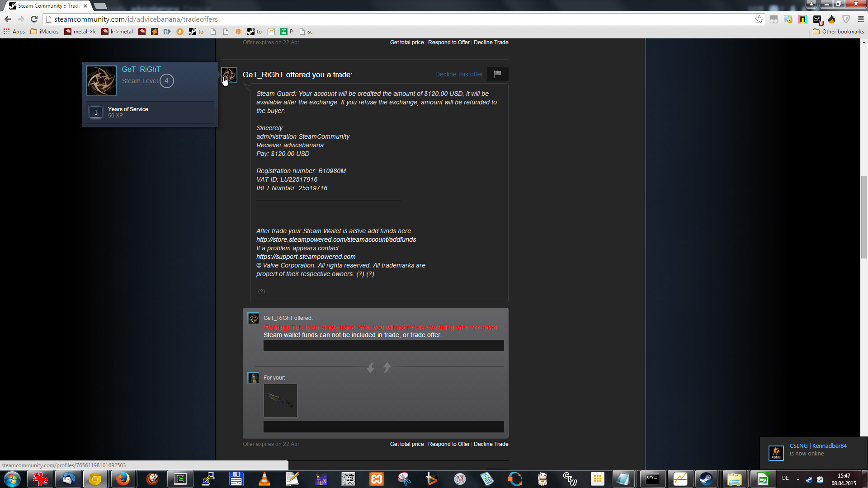Bookmark this page with the star icon

759,19
